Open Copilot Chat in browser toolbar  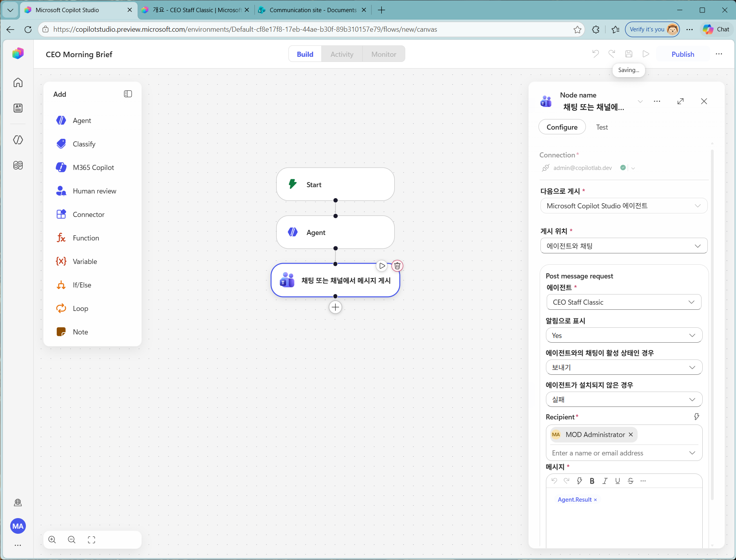click(716, 29)
